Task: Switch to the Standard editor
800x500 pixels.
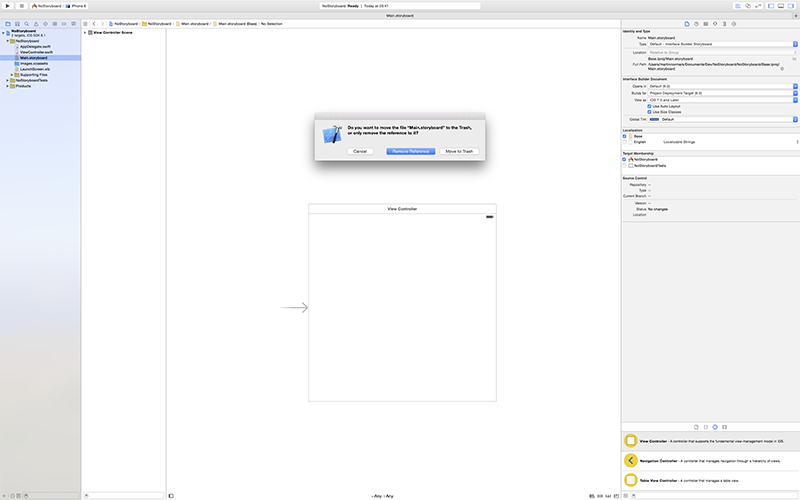Action: [737, 6]
